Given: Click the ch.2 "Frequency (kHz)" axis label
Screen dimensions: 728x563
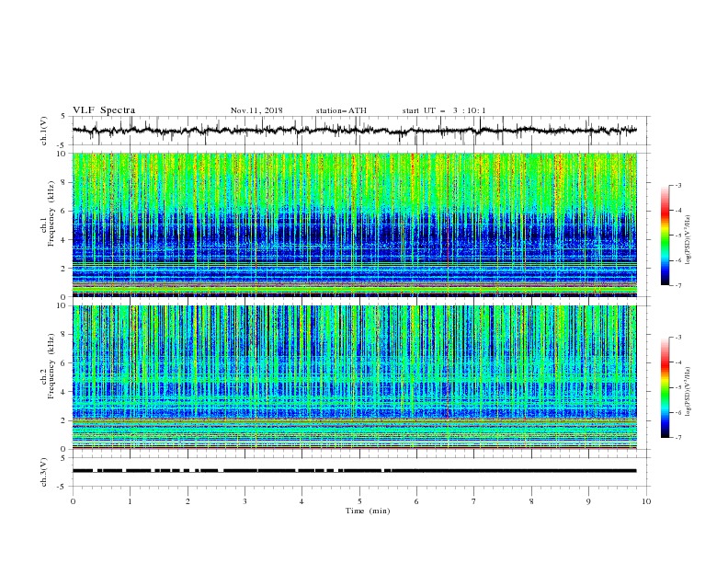Looking at the screenshot, I should point(51,365).
